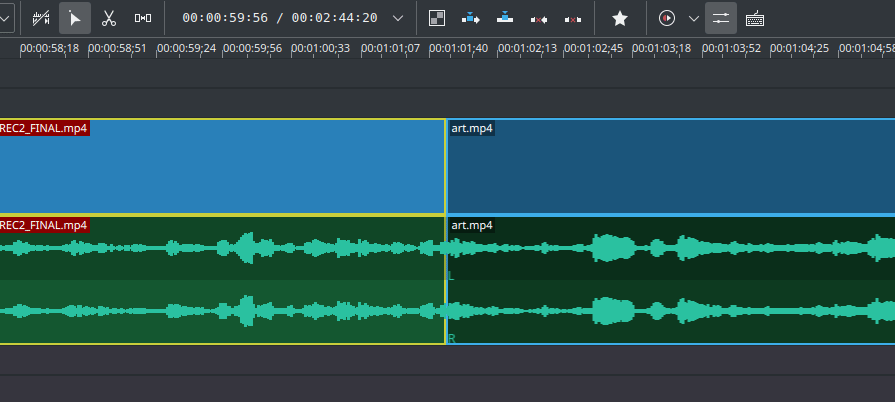Screen dimensions: 895x402
Task: Click the mix clips checkerboard icon
Action: [437, 18]
